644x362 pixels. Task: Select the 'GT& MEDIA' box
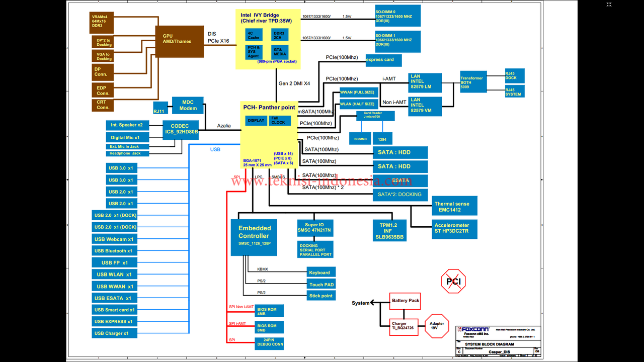click(280, 52)
